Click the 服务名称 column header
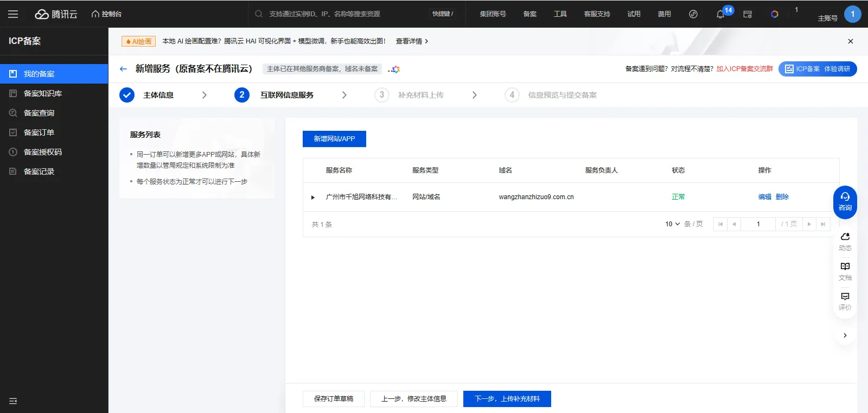868x413 pixels. click(x=339, y=170)
